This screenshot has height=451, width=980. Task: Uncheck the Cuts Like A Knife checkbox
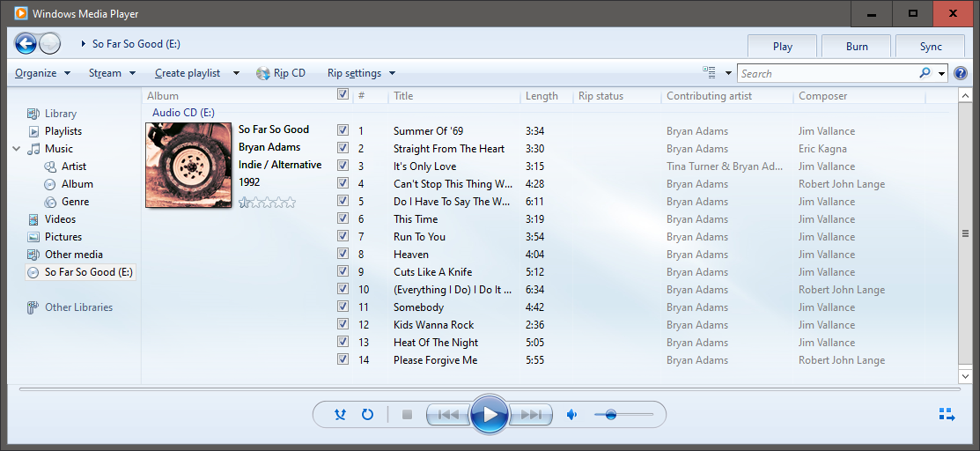343,270
